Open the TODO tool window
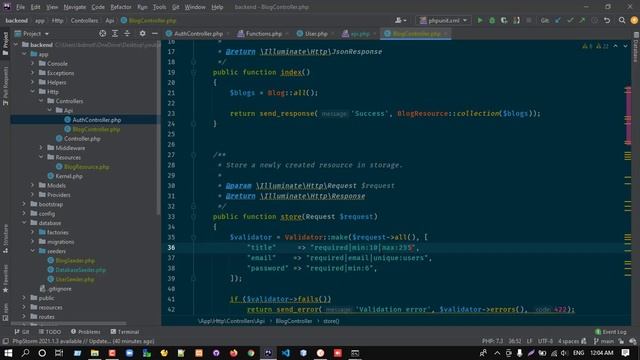Image resolution: width=640 pixels, height=360 pixels. [50, 332]
